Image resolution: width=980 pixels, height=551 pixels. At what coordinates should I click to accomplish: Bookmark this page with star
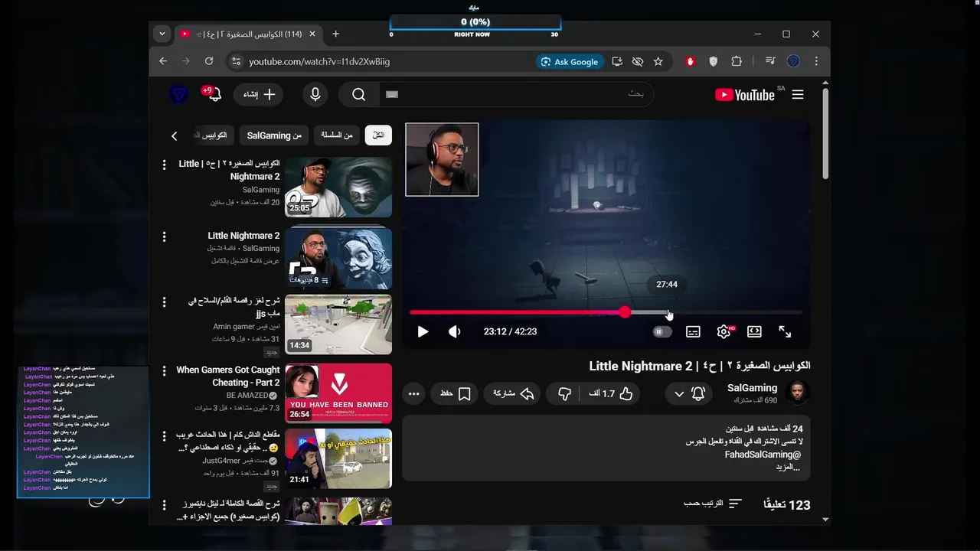[658, 61]
